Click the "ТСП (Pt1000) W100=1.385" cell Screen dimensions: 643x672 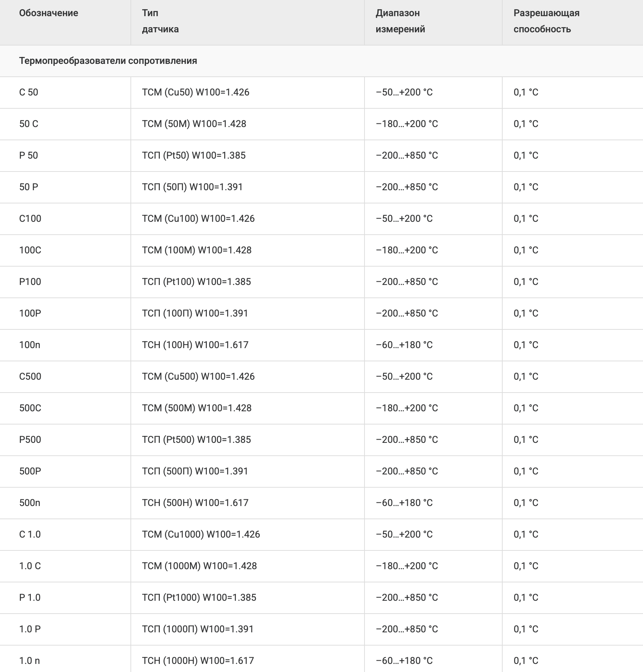(x=199, y=597)
